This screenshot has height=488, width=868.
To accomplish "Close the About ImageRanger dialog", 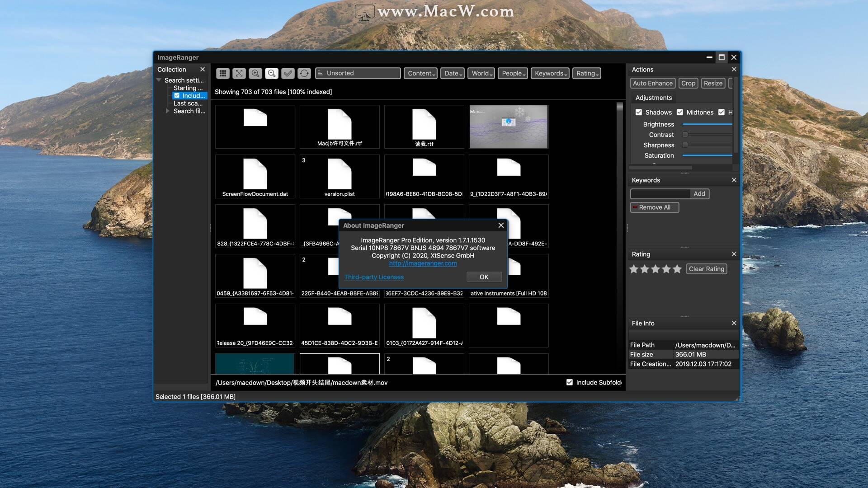I will (x=501, y=225).
